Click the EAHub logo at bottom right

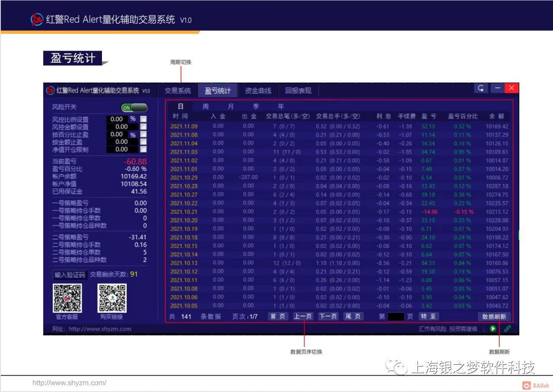point(535,386)
